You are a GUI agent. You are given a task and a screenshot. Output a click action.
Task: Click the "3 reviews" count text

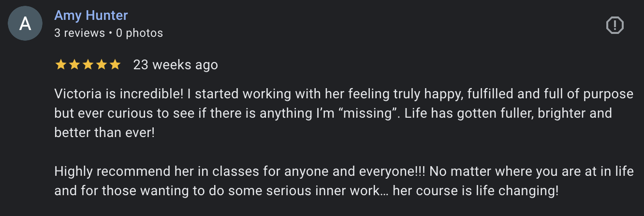coord(79,33)
